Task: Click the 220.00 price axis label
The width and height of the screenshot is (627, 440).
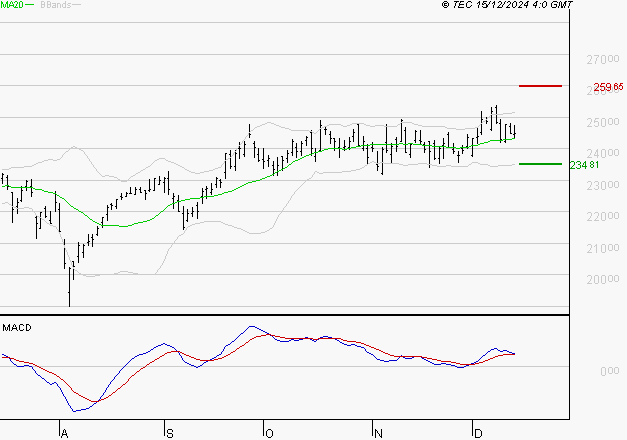Action: click(603, 216)
